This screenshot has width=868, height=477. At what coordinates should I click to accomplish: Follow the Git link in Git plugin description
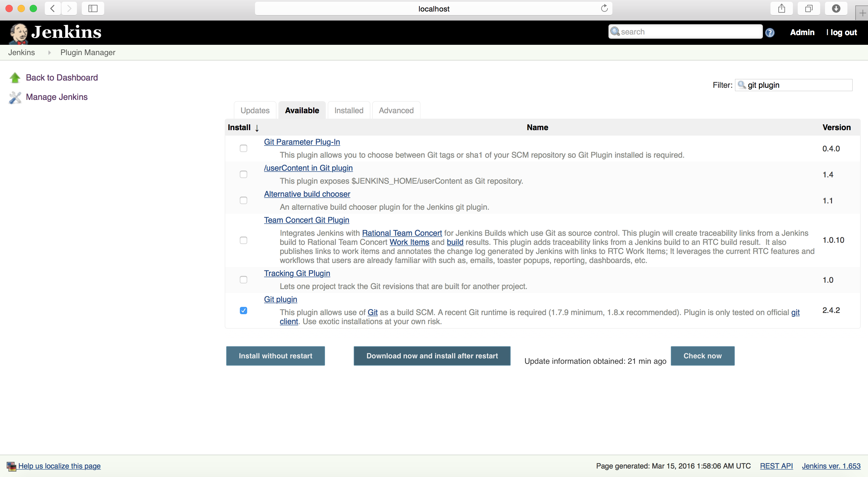point(372,312)
